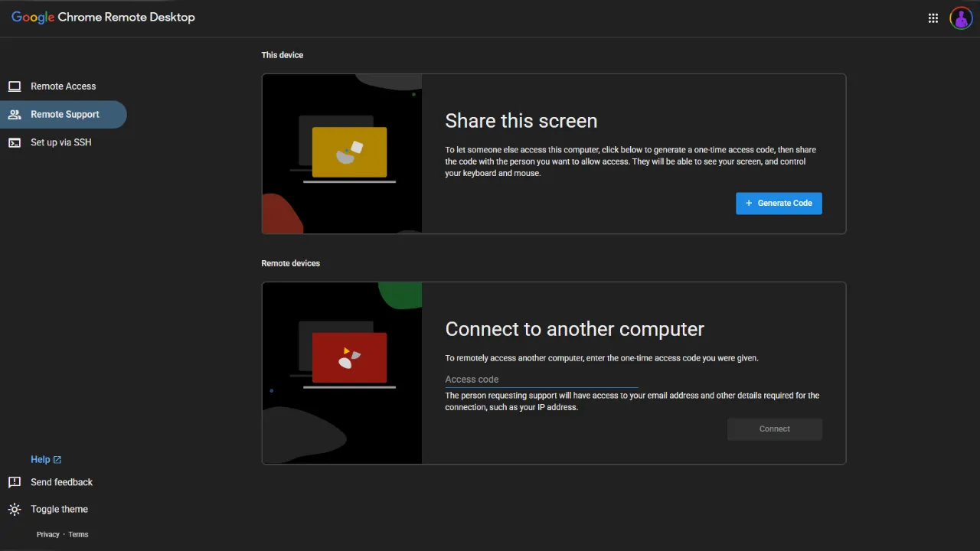
Task: Open the Privacy link
Action: point(47,535)
